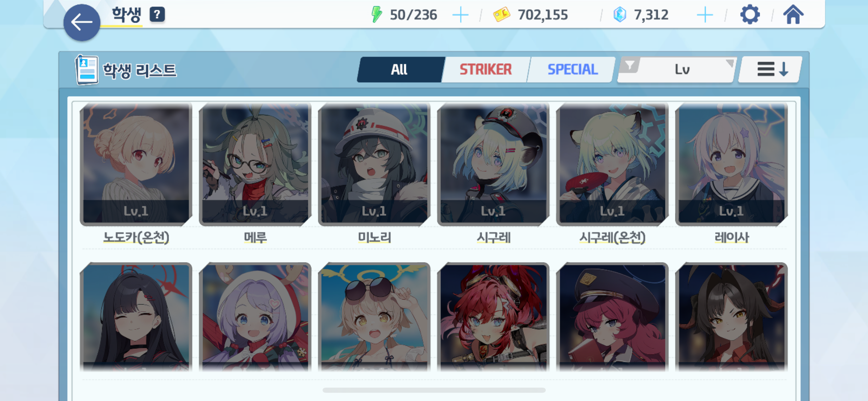Switch to the SPECIAL tab

572,70
